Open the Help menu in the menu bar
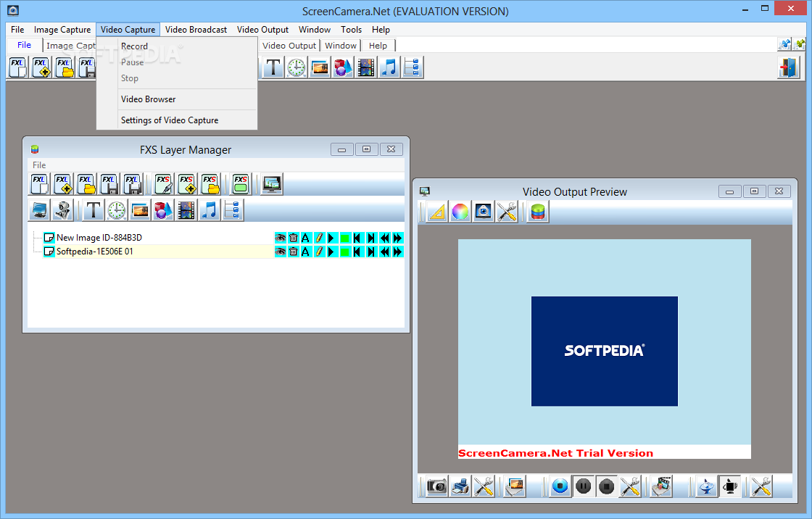This screenshot has width=812, height=519. pos(381,30)
